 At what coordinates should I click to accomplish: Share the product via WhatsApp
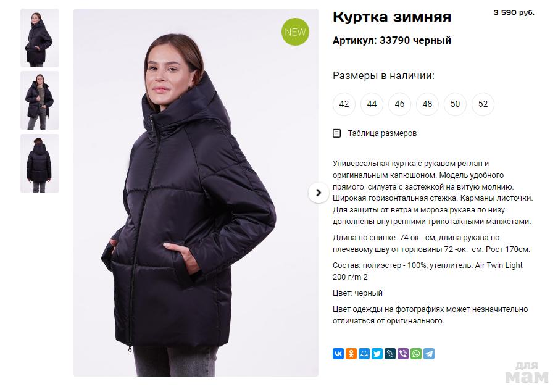(416, 354)
